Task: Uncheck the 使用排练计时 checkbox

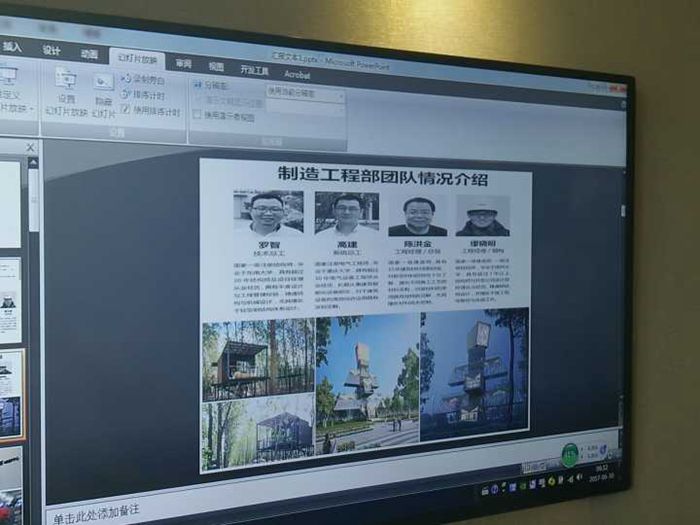Action: click(126, 109)
